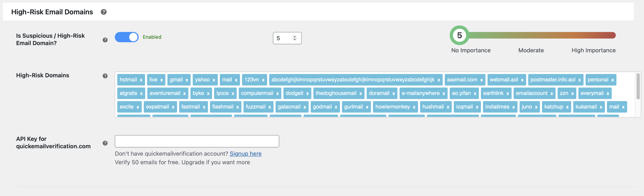This screenshot has height=196, width=644.
Task: Remove the hotmail domain tag
Action: coord(141,80)
